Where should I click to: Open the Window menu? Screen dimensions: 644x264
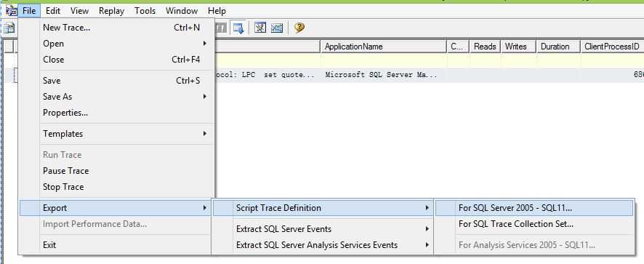pos(182,11)
